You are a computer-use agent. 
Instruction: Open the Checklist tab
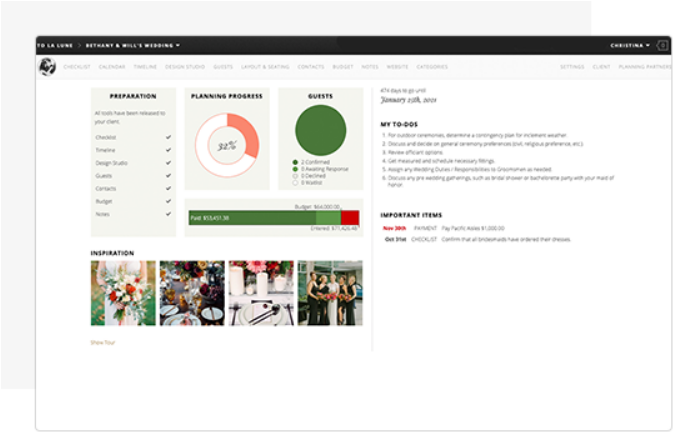(x=77, y=67)
